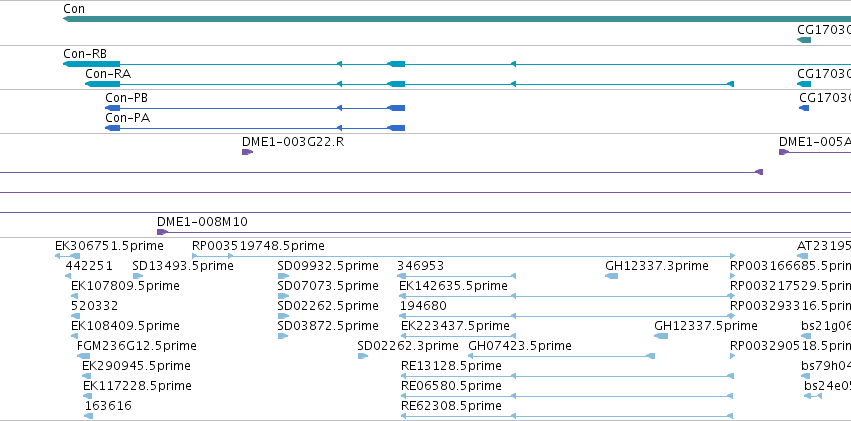Select the EK290945.5prime label
The height and width of the screenshot is (421, 851).
136,366
